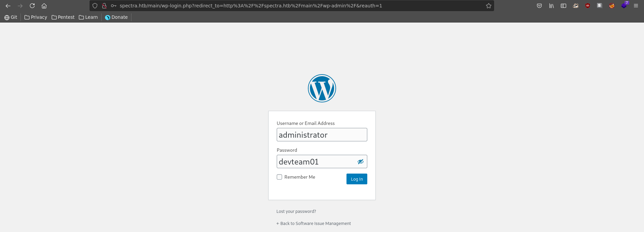This screenshot has width=644, height=232.
Task: Expand the Privacy bookmarks folder
Action: 36,17
